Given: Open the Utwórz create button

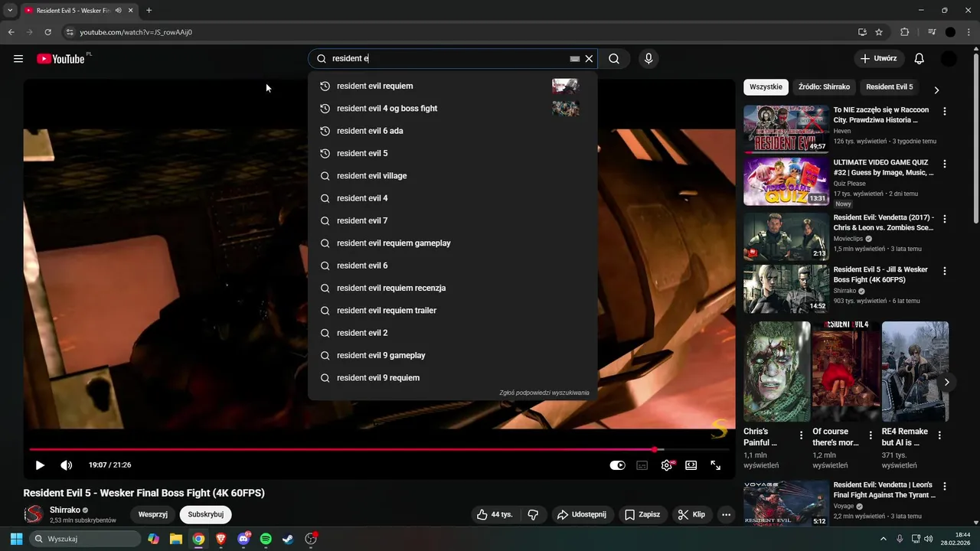Looking at the screenshot, I should (x=879, y=59).
